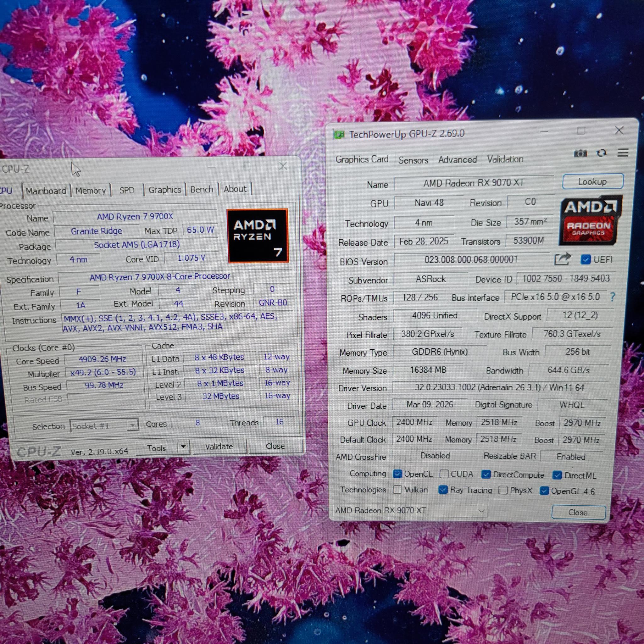Click the Bus Speed value '99.78 MHz'

[104, 385]
